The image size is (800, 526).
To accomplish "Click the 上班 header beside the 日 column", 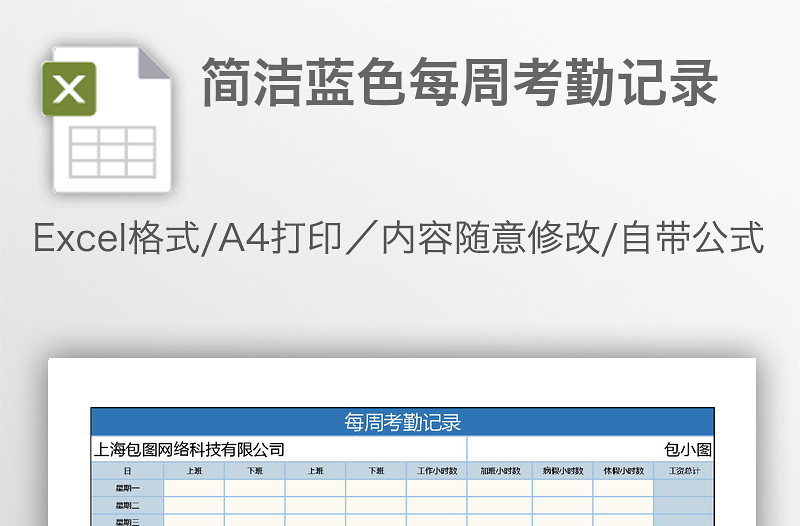I will 194,471.
